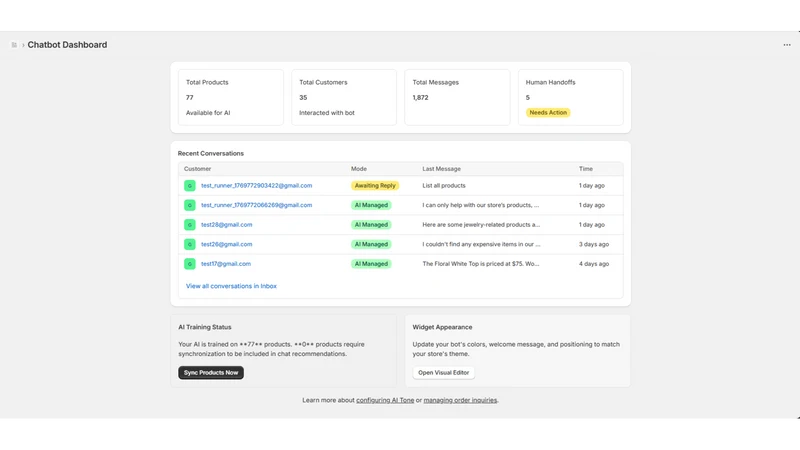Click the app icon beside Chatbot Dashboard

click(14, 45)
